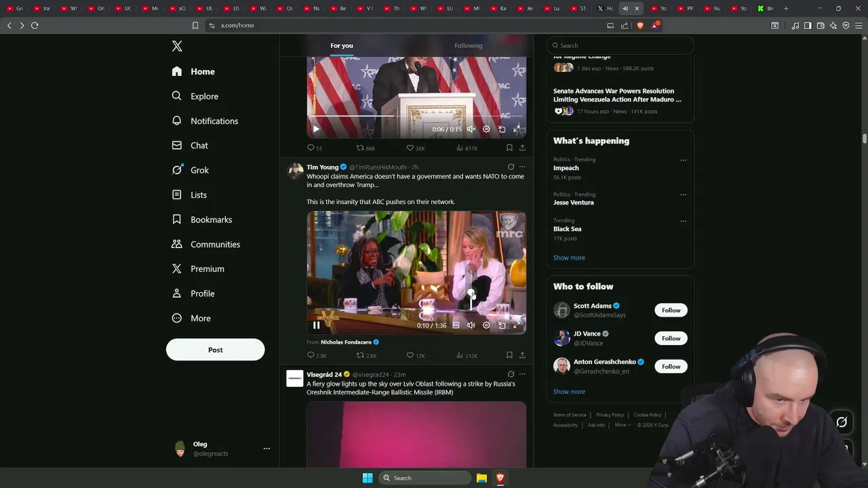Open Notifications in the sidebar

(205, 121)
